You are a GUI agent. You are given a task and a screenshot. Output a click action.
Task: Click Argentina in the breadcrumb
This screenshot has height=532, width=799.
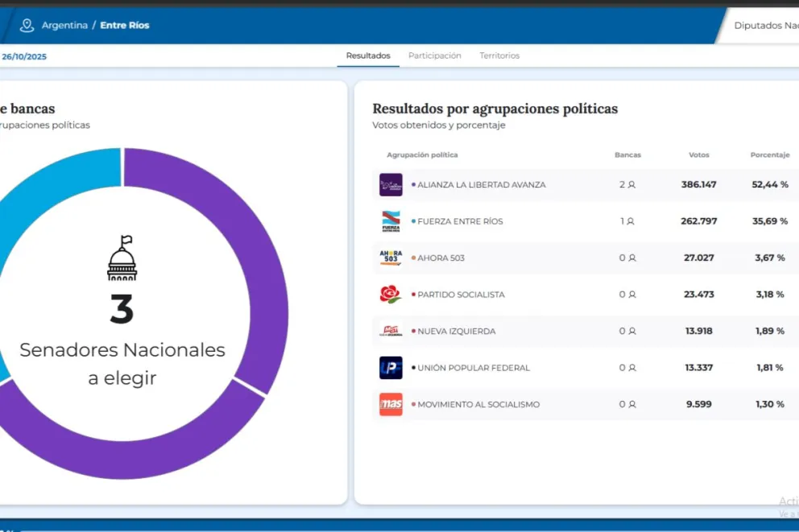[64, 25]
